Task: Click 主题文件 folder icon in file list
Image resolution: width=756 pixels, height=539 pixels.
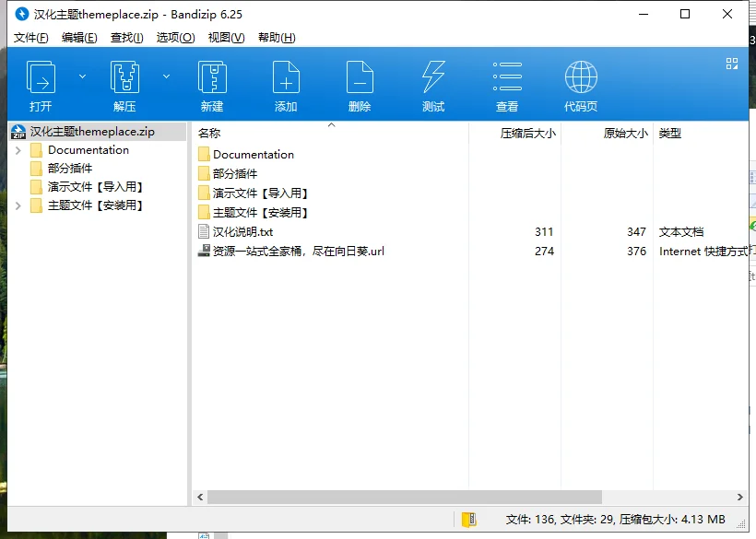Action: 204,213
